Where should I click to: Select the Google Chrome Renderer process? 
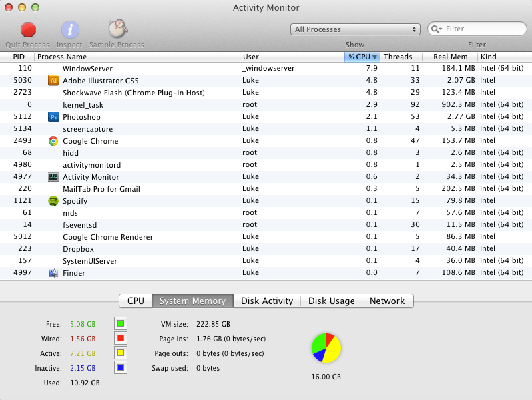tap(266, 236)
